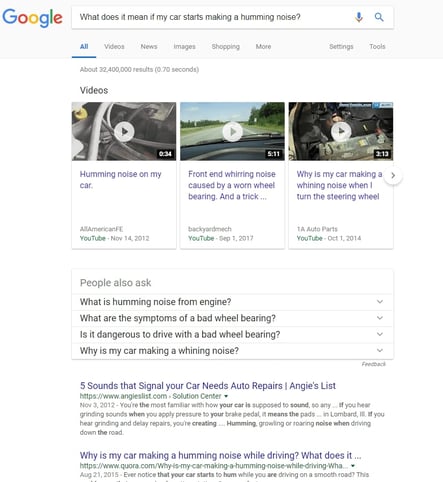Play the front end whirring noise video
Screen dimensions: 443x482
point(232,131)
